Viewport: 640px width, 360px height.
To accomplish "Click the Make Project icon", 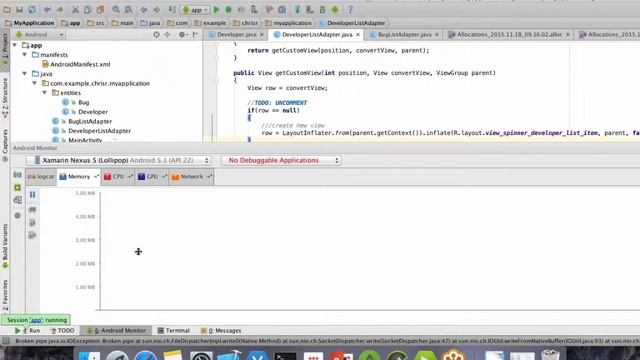I will (x=172, y=9).
